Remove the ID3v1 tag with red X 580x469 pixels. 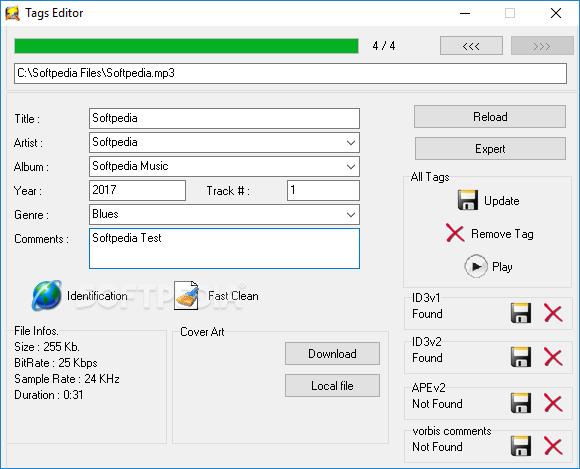tap(553, 313)
